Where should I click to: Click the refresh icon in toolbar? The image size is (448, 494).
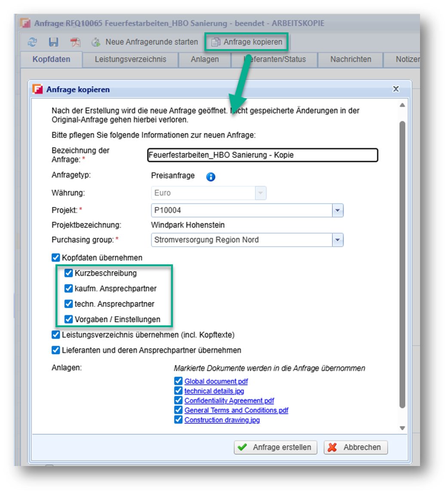tap(32, 42)
